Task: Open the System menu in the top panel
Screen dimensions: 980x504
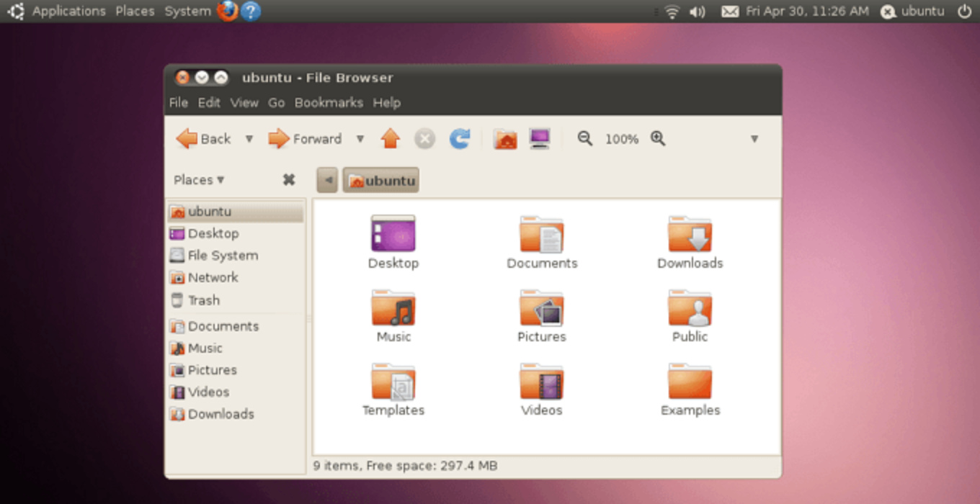Action: [187, 11]
